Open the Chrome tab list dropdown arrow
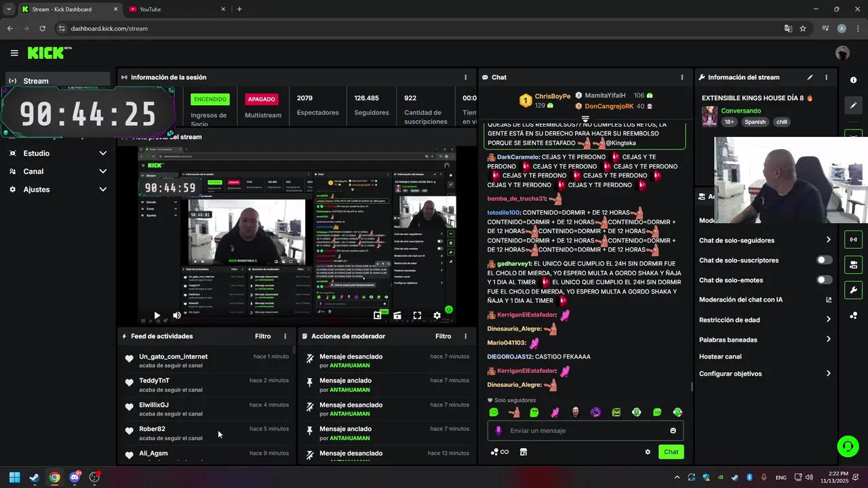This screenshot has width=868, height=488. 8,9
